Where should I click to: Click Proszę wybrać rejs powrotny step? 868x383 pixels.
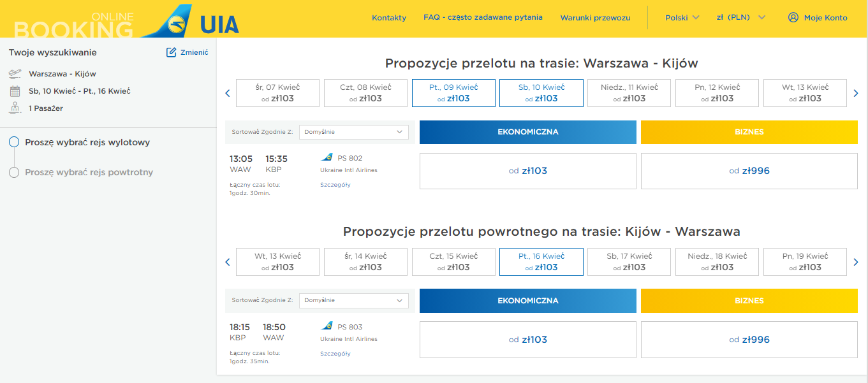tap(89, 172)
